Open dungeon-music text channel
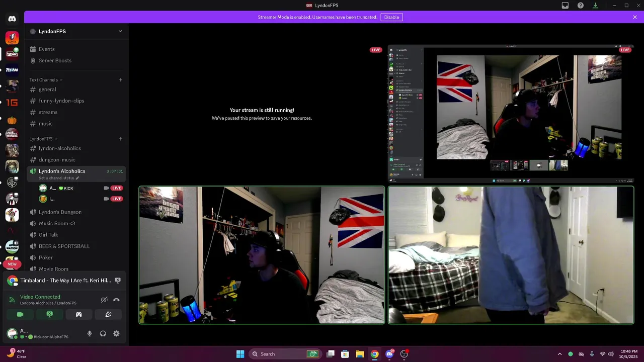 [76, 160]
